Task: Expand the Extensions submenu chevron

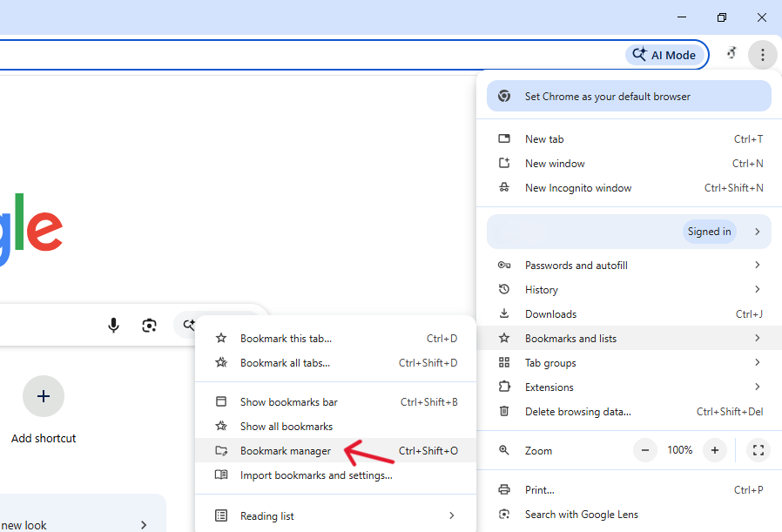Action: (x=757, y=387)
